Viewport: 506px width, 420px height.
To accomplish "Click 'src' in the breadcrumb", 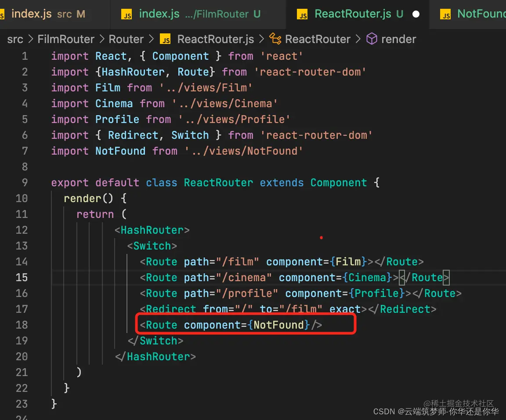I will point(15,39).
